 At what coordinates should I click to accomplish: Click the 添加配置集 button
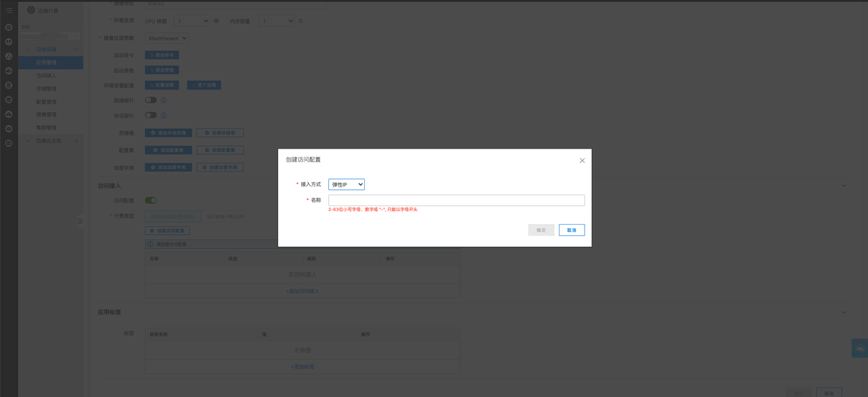[x=169, y=150]
